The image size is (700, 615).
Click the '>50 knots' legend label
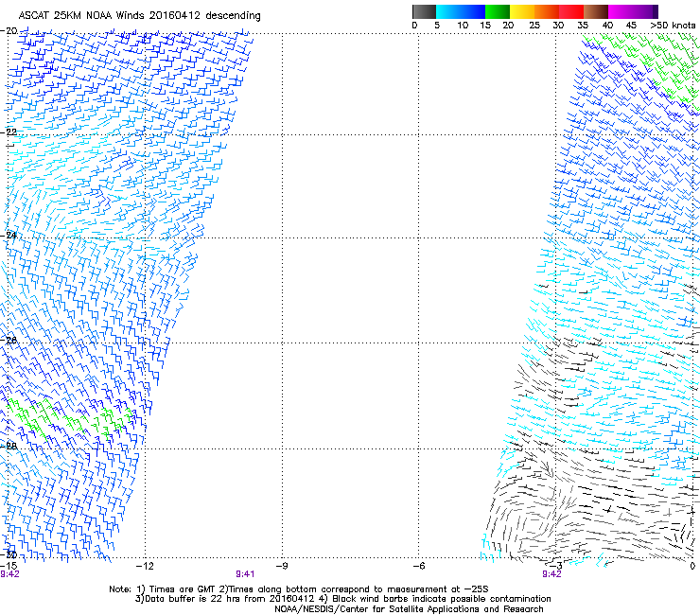pos(673,26)
